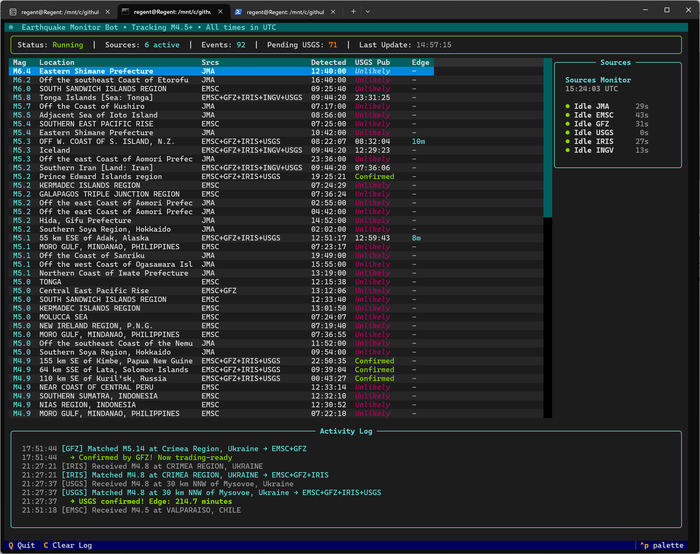Click the first terminal tab's icon

(14, 11)
